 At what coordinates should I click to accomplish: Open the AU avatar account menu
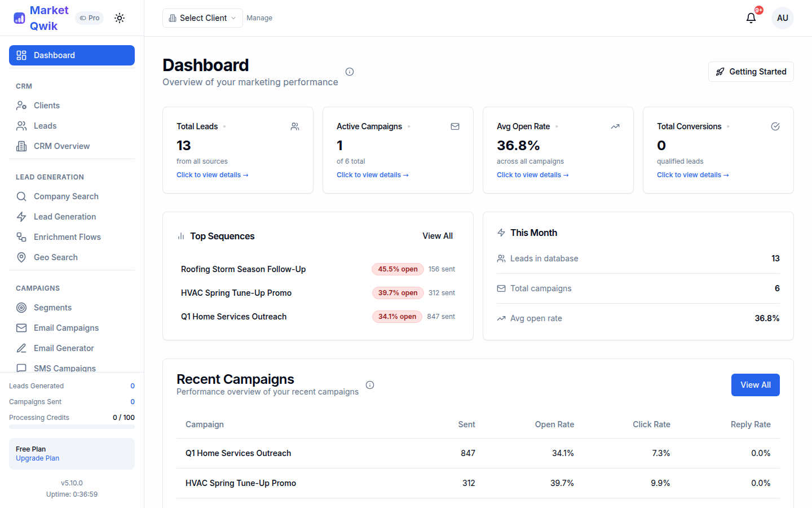783,17
